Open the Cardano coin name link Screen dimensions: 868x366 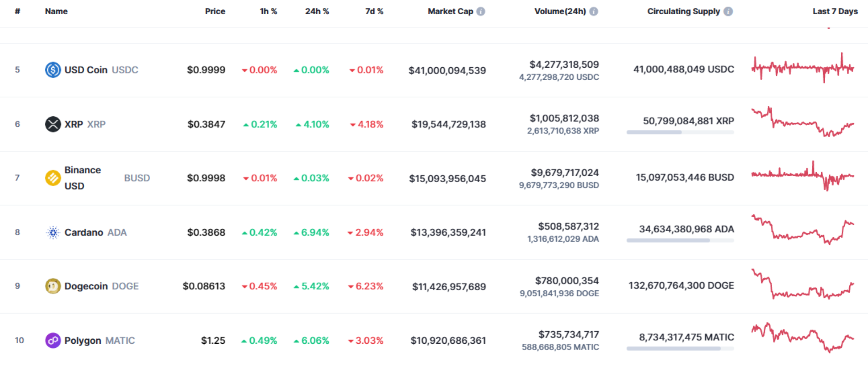pos(84,232)
